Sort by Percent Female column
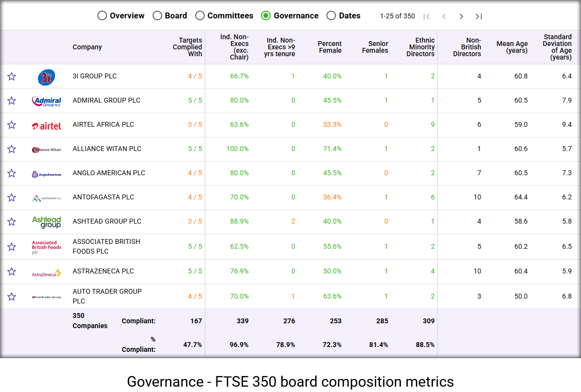 click(x=330, y=47)
